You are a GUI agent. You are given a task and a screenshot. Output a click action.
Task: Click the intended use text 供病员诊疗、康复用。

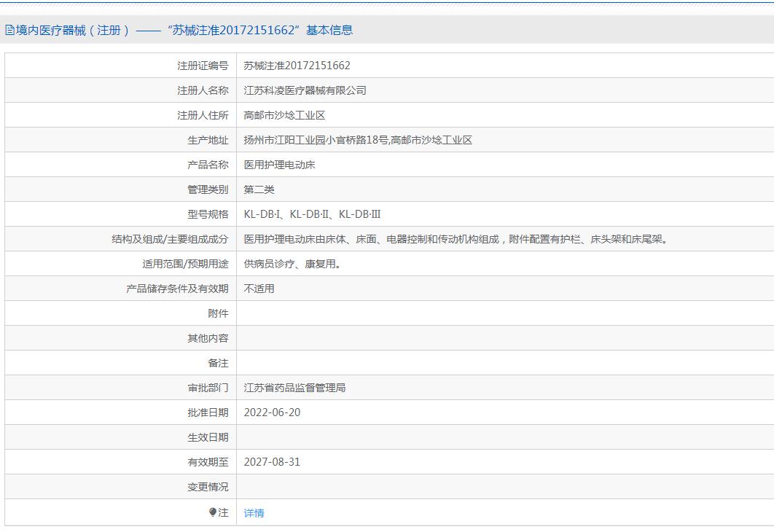(293, 264)
